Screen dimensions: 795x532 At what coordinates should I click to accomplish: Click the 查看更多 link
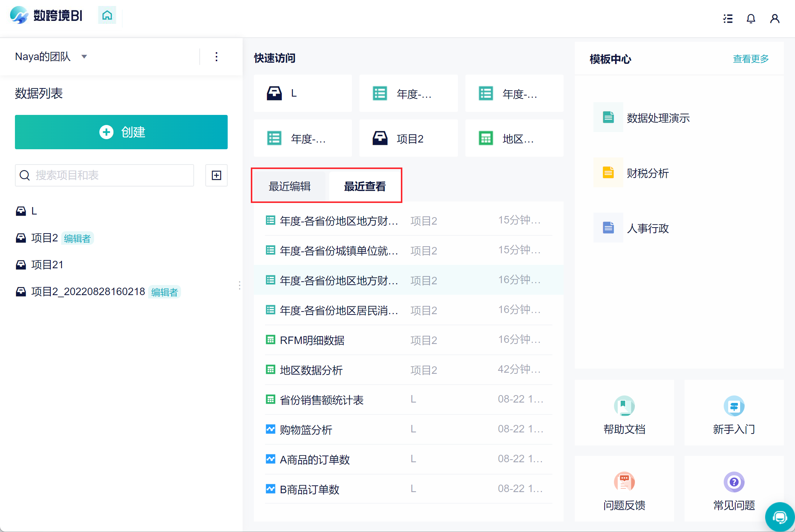(x=751, y=59)
